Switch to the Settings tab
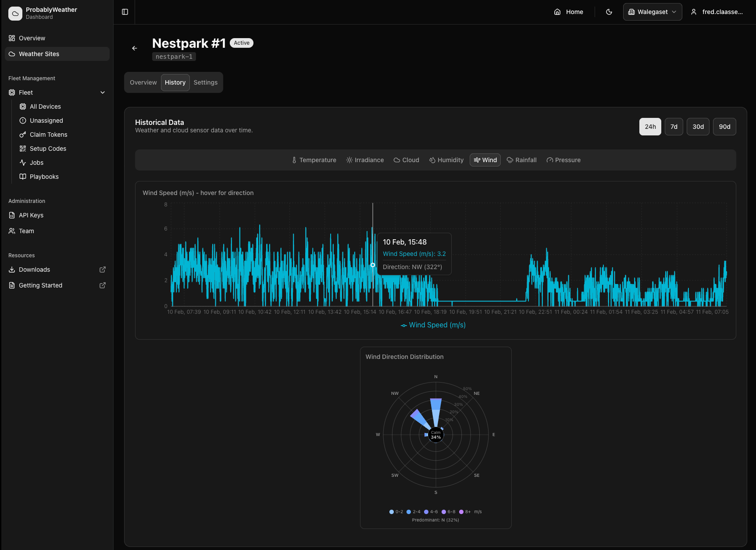 tap(205, 82)
